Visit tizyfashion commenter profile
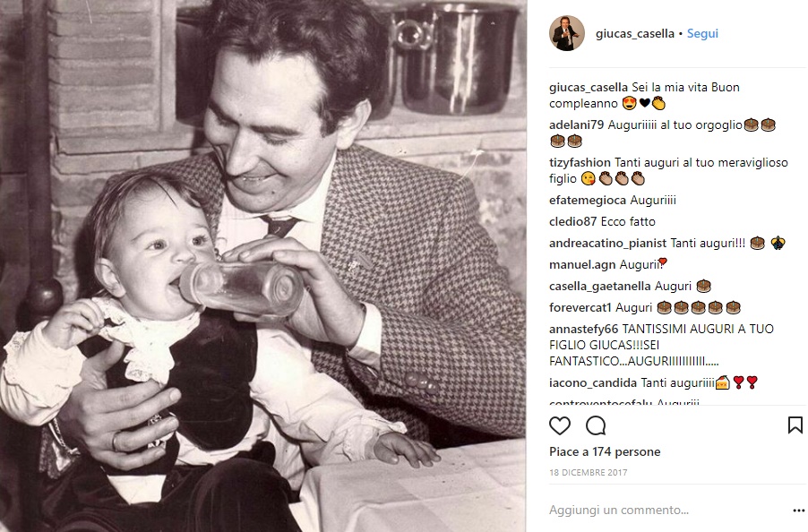808x532 pixels. point(580,163)
